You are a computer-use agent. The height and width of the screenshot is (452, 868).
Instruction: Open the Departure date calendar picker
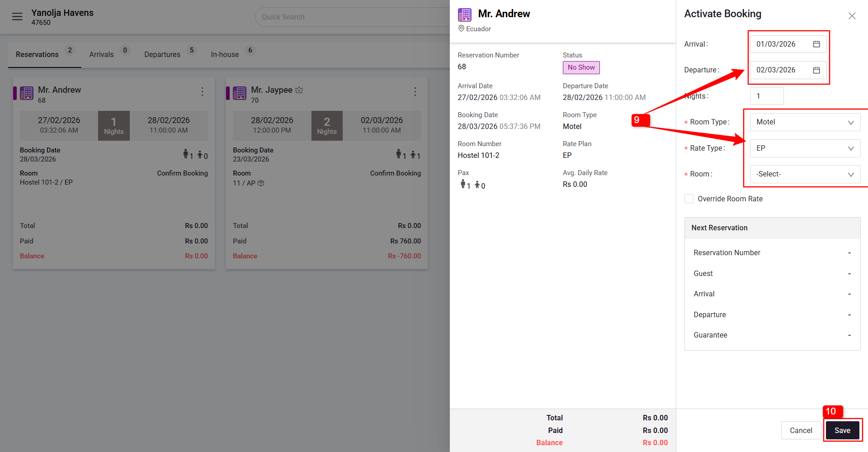tap(816, 70)
